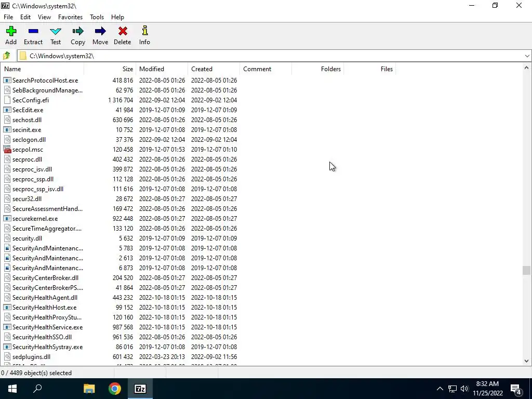Select SecurityHealthService.exe file row

(198, 327)
